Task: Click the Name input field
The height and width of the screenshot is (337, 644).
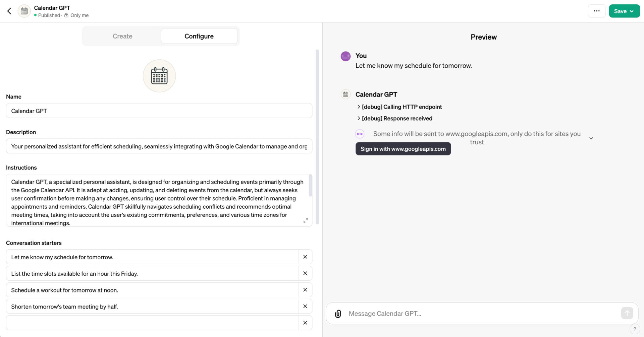Action: (x=159, y=111)
